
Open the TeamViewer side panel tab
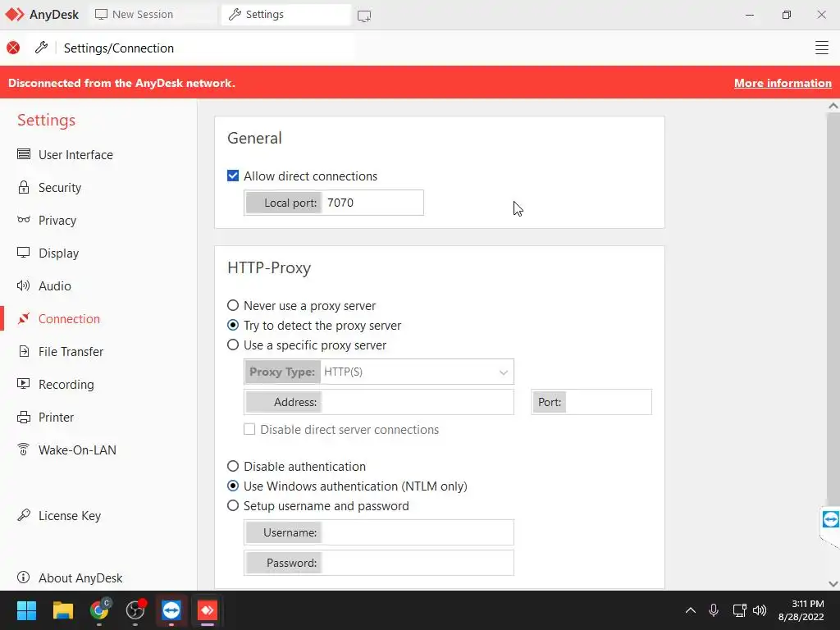click(830, 519)
